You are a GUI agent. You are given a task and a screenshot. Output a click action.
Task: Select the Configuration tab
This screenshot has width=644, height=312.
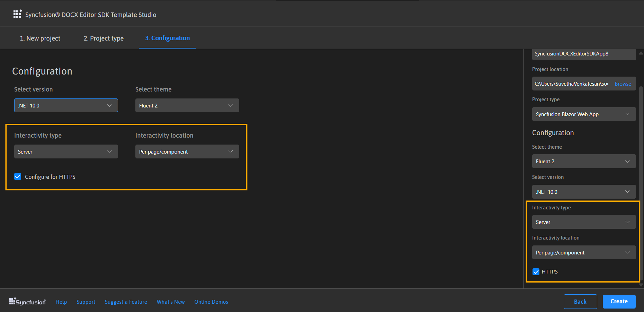(x=167, y=38)
